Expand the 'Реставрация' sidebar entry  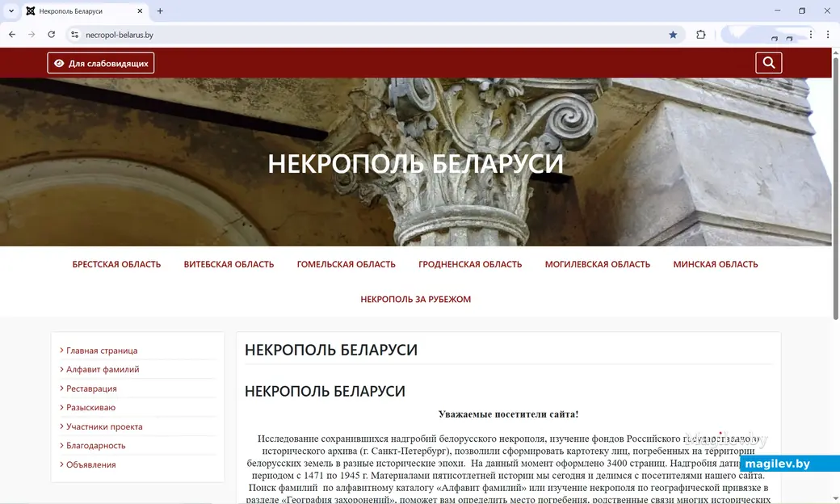(x=90, y=388)
